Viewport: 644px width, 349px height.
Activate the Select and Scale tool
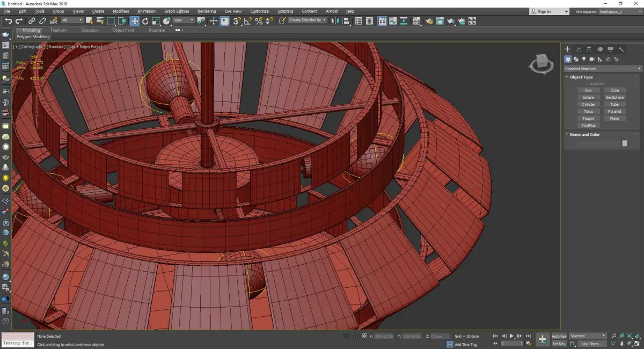click(156, 21)
